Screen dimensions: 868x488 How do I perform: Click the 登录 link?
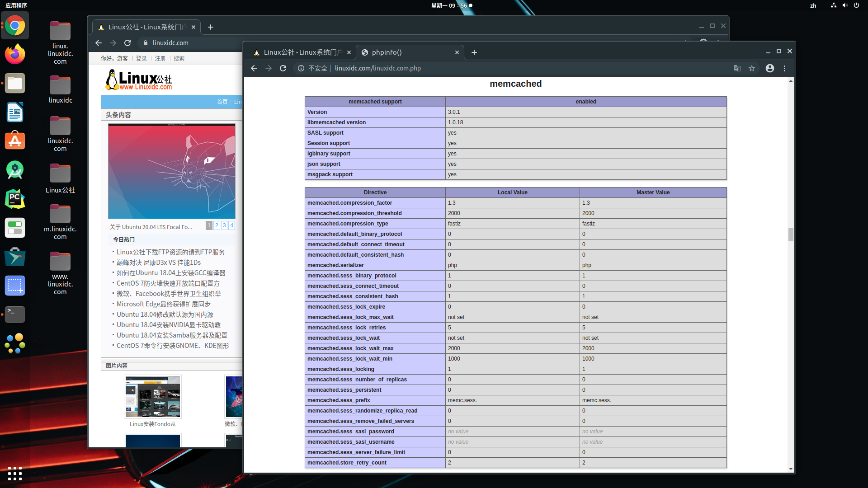(x=142, y=58)
